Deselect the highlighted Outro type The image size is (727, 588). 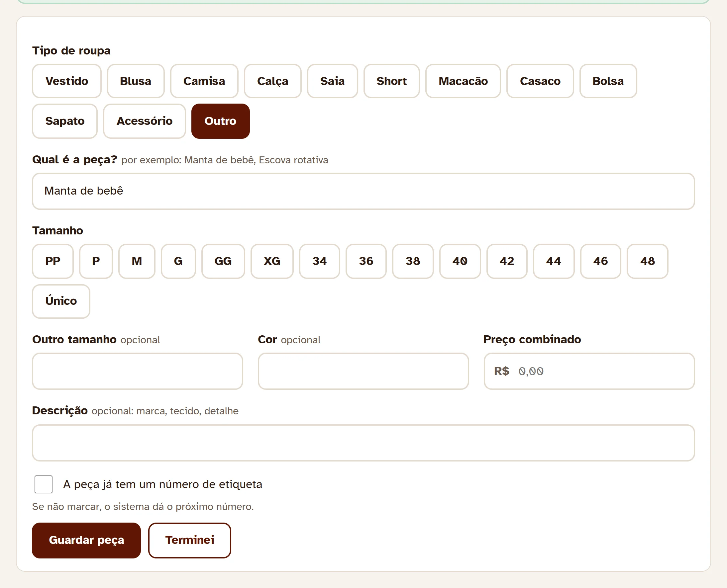220,121
